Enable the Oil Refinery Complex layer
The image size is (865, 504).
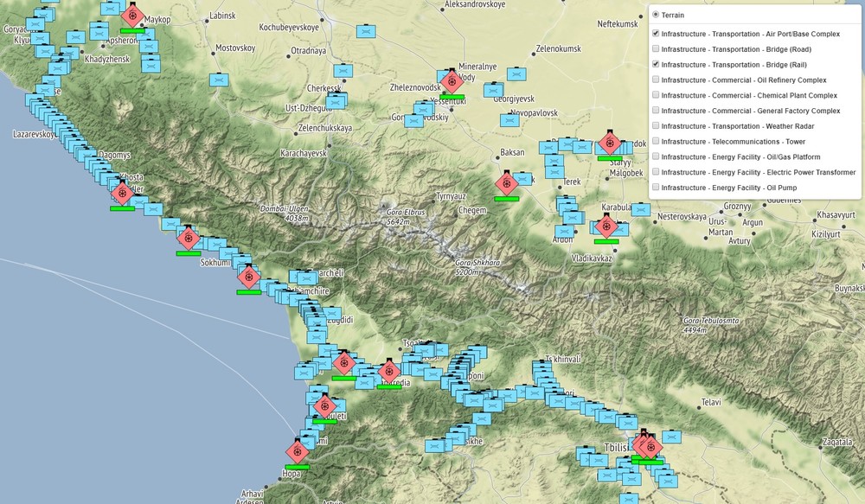coord(656,80)
